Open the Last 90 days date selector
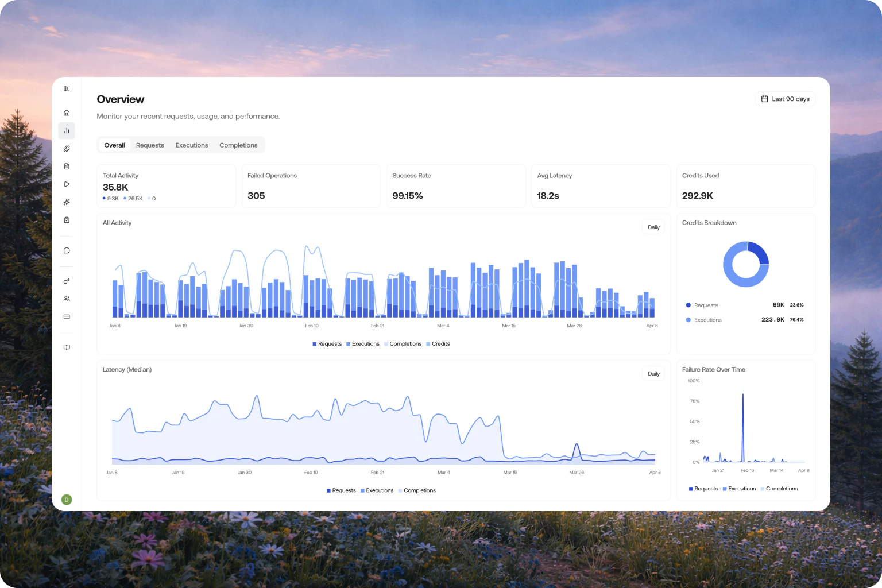882x588 pixels. pos(784,99)
